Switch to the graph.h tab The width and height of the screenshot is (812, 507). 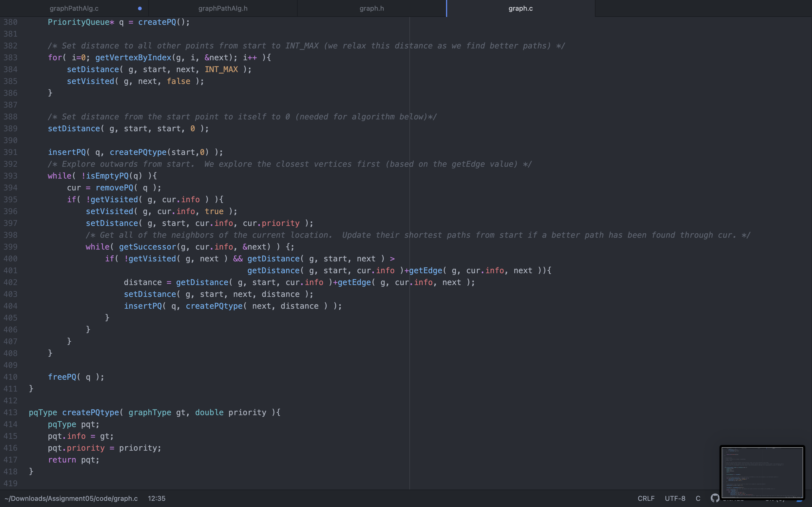(x=371, y=8)
